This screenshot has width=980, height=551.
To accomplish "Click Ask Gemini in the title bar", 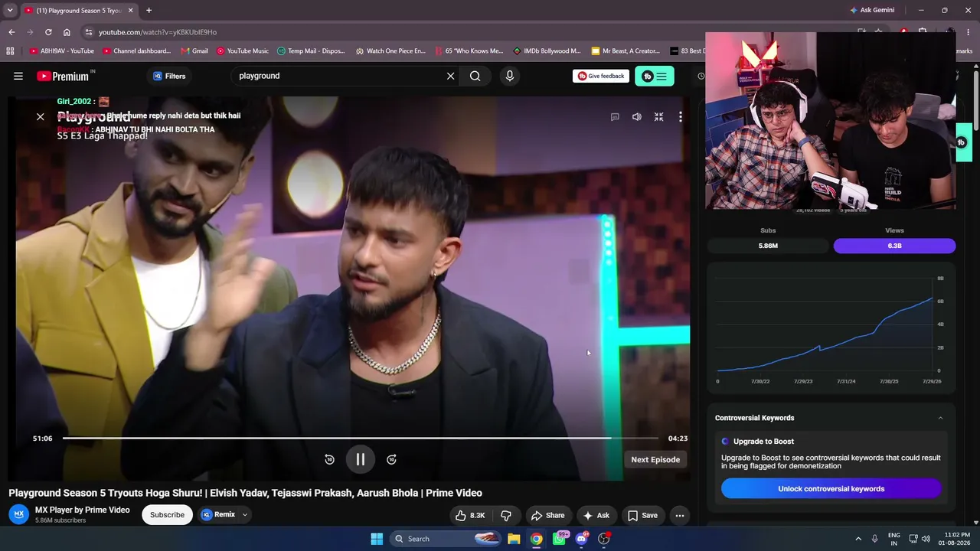I will tap(872, 11).
